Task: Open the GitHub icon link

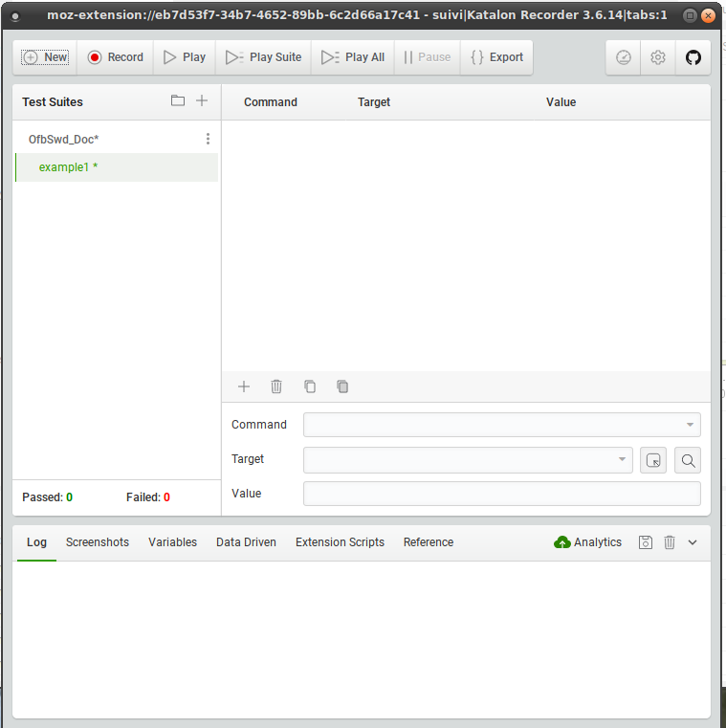Action: pos(693,57)
